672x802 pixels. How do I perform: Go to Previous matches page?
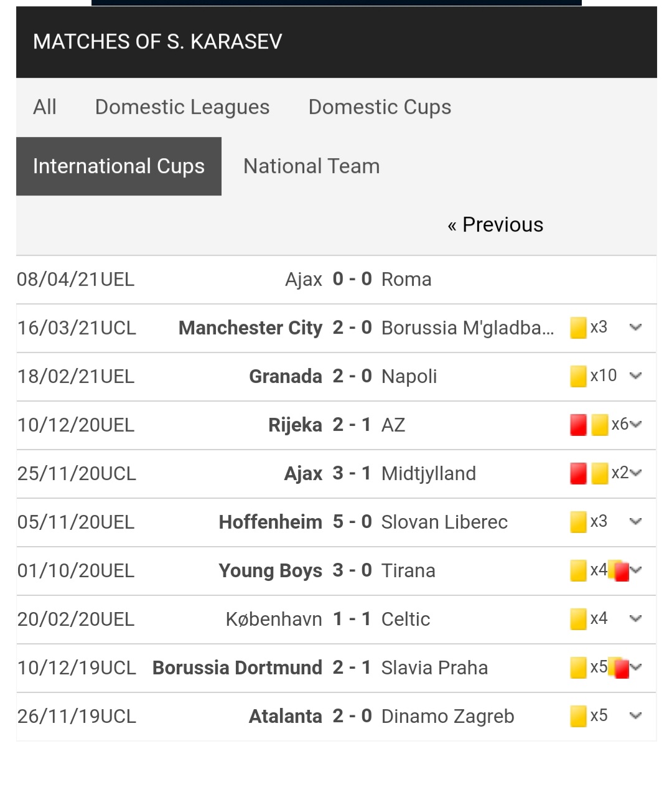pos(495,225)
